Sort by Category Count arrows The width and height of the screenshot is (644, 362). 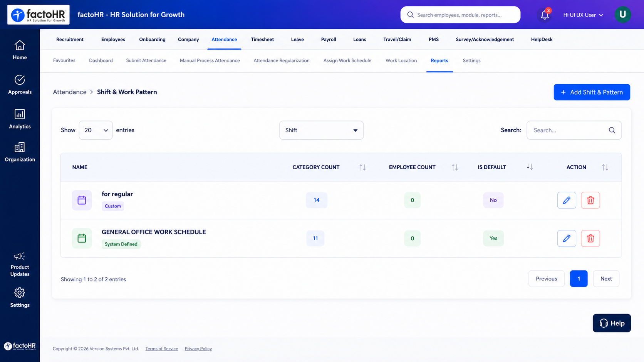pyautogui.click(x=362, y=167)
